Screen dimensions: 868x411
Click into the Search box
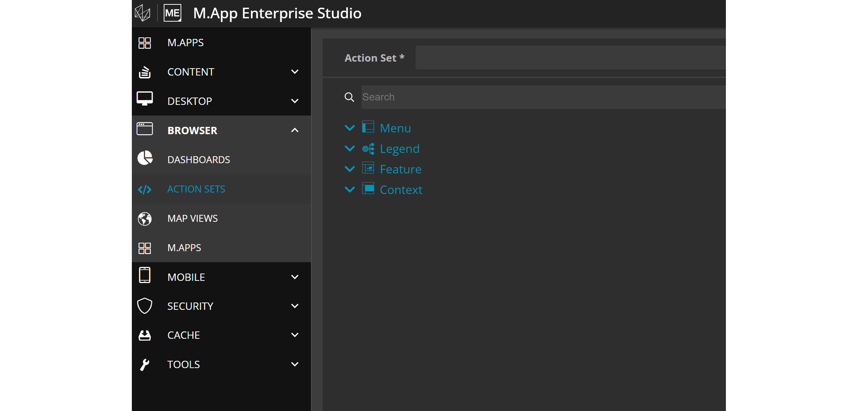point(543,97)
